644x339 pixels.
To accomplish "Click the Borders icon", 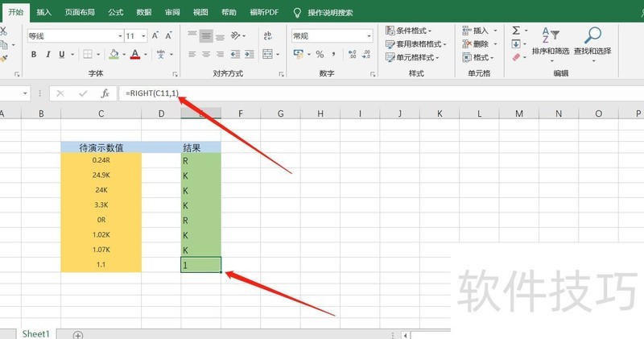I will click(x=88, y=54).
